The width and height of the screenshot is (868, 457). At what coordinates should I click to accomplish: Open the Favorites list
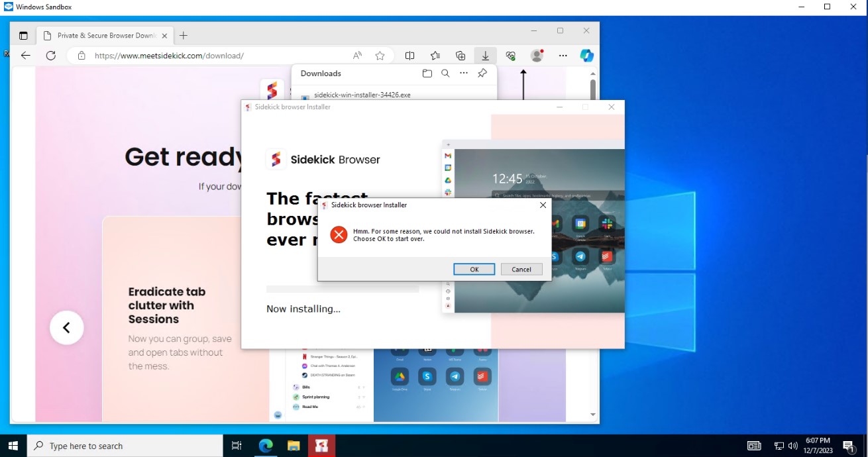[x=435, y=56]
